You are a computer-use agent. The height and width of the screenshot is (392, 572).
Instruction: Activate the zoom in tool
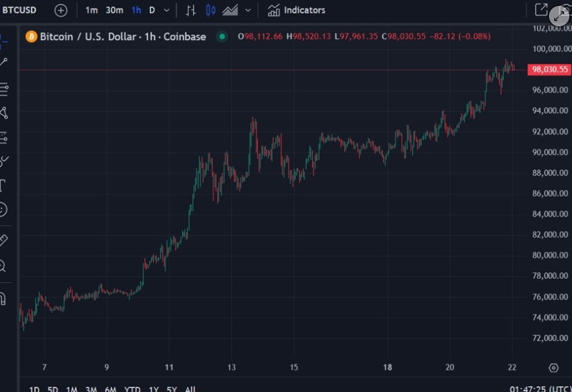(3, 266)
